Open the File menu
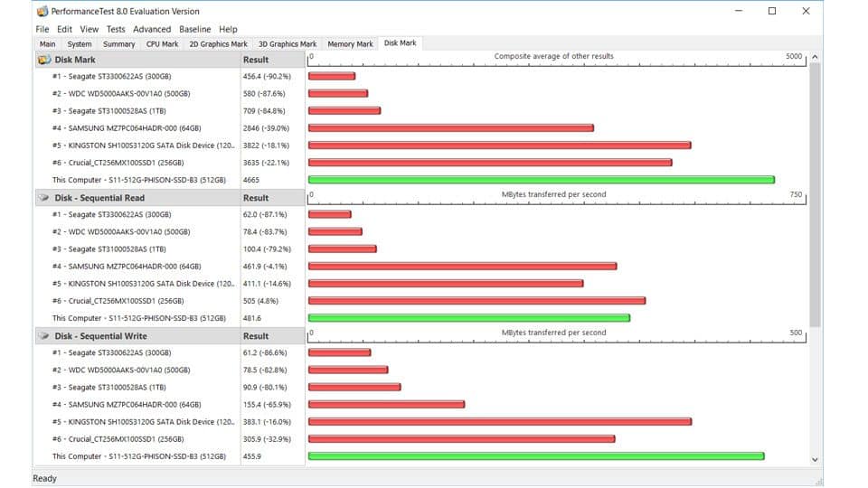Image resolution: width=868 pixels, height=488 pixels. click(42, 29)
